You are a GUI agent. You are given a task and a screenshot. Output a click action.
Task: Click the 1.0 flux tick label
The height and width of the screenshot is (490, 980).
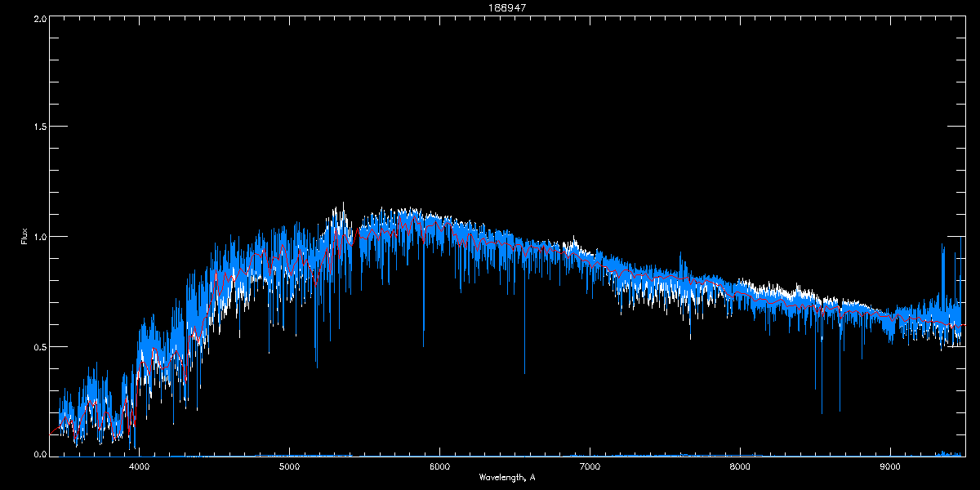click(38, 237)
